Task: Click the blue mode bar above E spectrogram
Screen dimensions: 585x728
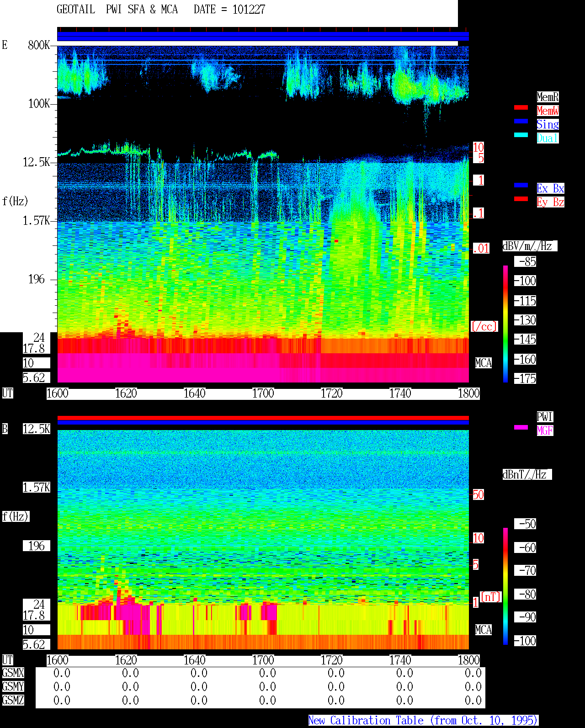Action: click(x=263, y=37)
